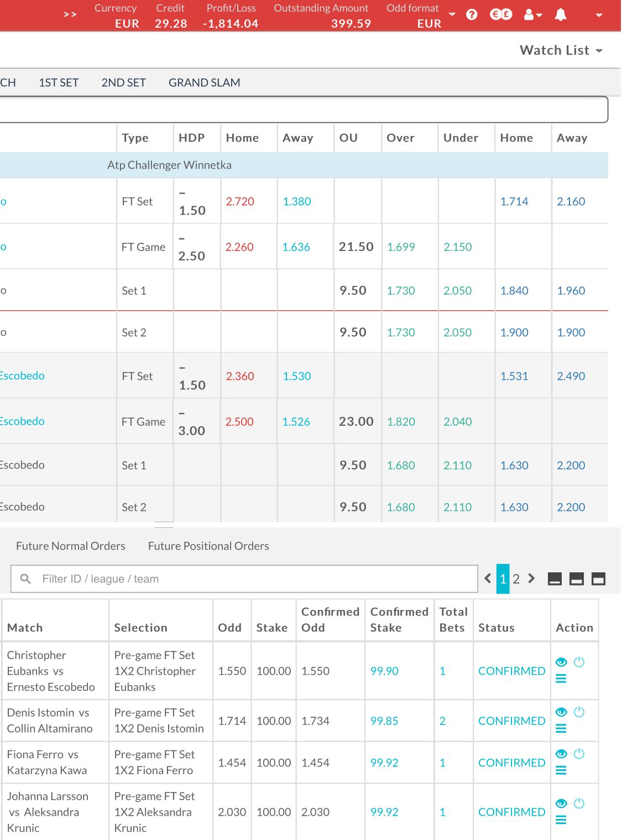Open the Watch List dropdown
The height and width of the screenshot is (840, 622).
point(561,50)
